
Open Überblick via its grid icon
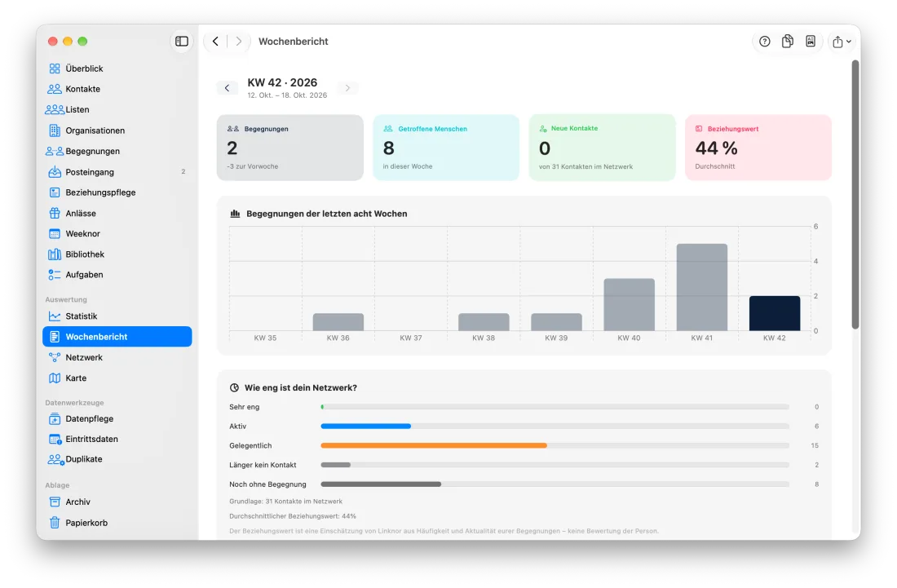coord(55,69)
